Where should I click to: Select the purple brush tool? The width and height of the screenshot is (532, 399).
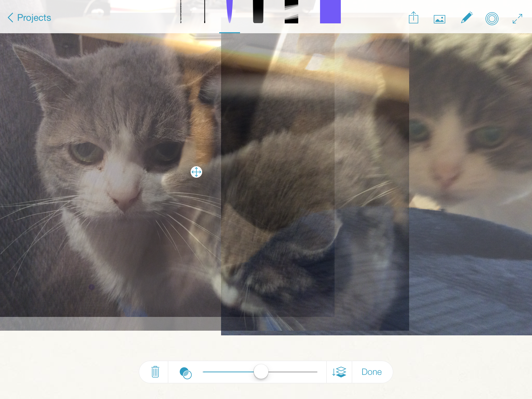point(229,12)
